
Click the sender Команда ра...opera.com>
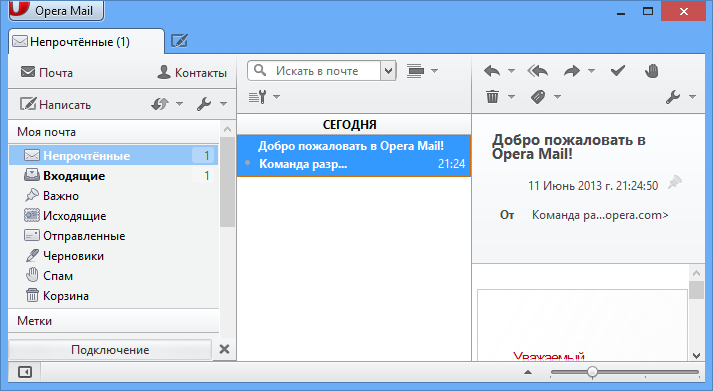tap(600, 215)
